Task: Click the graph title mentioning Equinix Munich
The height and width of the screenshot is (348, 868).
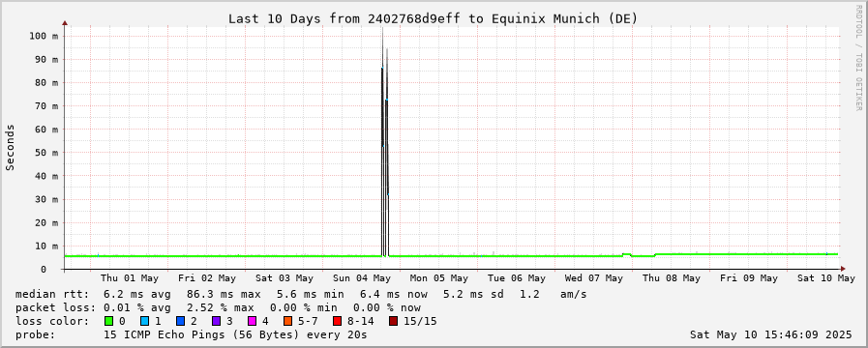Action: [434, 18]
